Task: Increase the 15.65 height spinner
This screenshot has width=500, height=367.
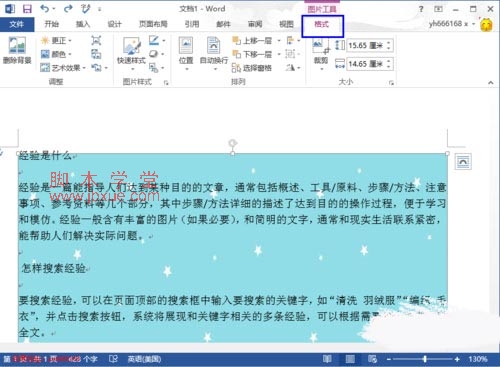Action: point(389,43)
